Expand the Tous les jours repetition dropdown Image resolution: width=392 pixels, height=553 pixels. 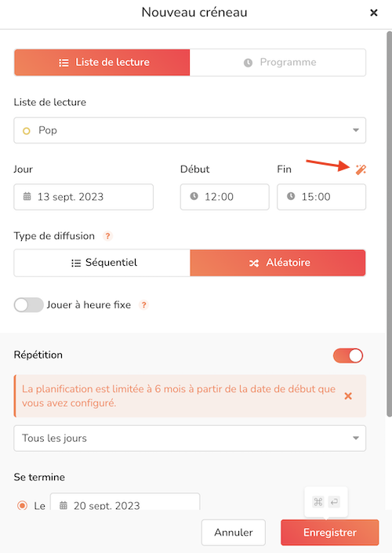click(x=190, y=438)
